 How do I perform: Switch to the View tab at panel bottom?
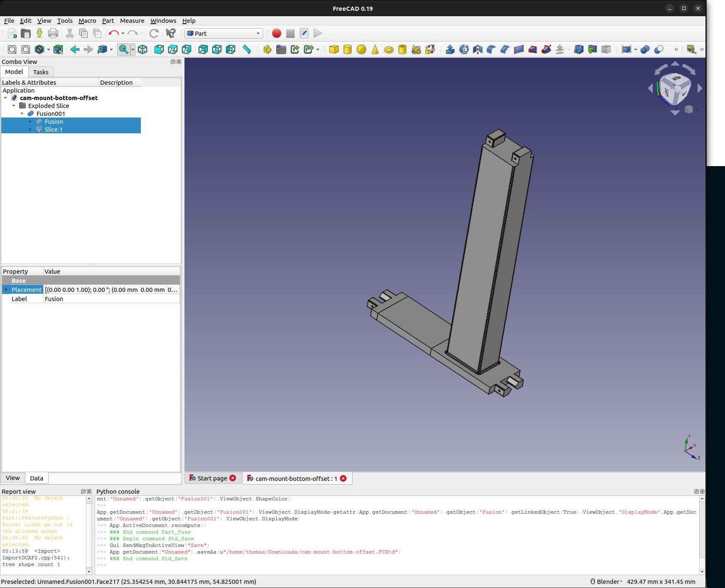click(x=12, y=478)
